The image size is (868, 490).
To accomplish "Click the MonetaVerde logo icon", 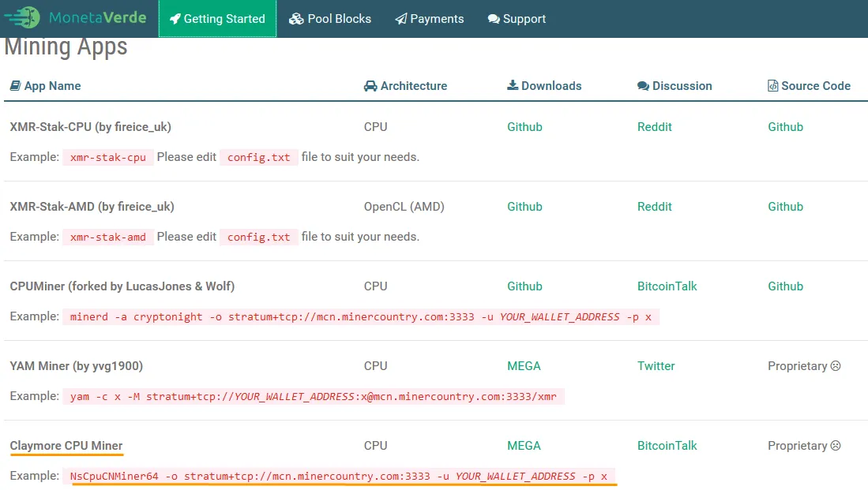I will (x=22, y=17).
